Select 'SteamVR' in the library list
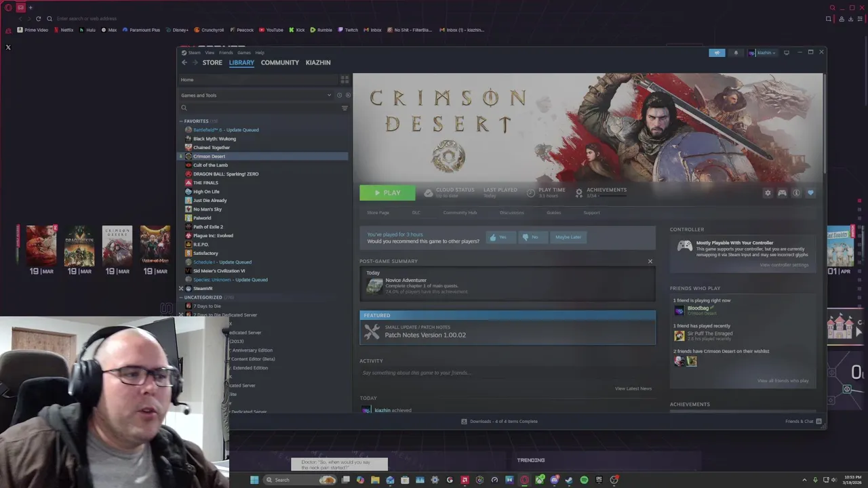The height and width of the screenshot is (488, 868). (203, 289)
